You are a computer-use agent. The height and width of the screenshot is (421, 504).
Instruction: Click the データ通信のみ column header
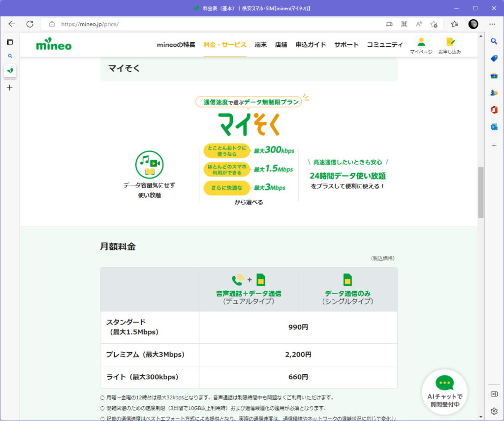click(x=347, y=289)
